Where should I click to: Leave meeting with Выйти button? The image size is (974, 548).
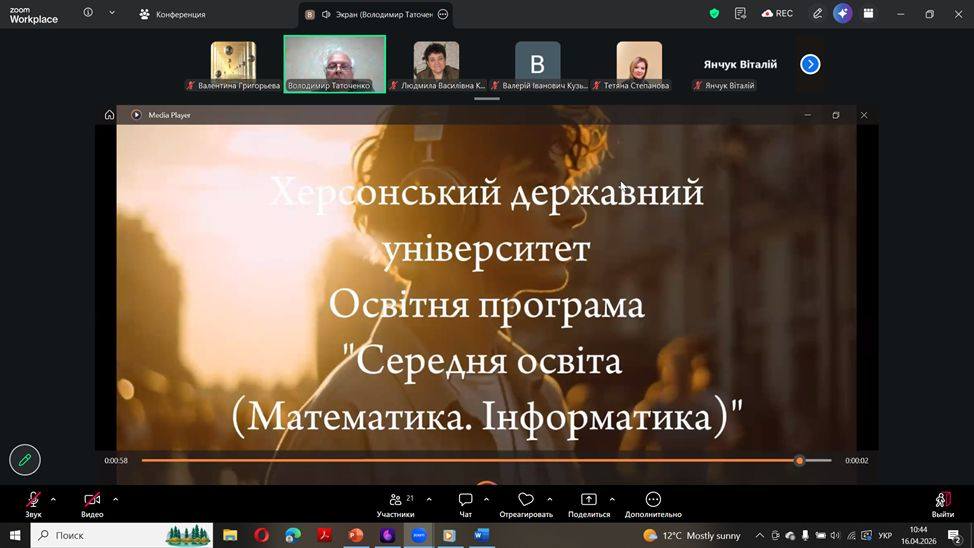coord(943,505)
